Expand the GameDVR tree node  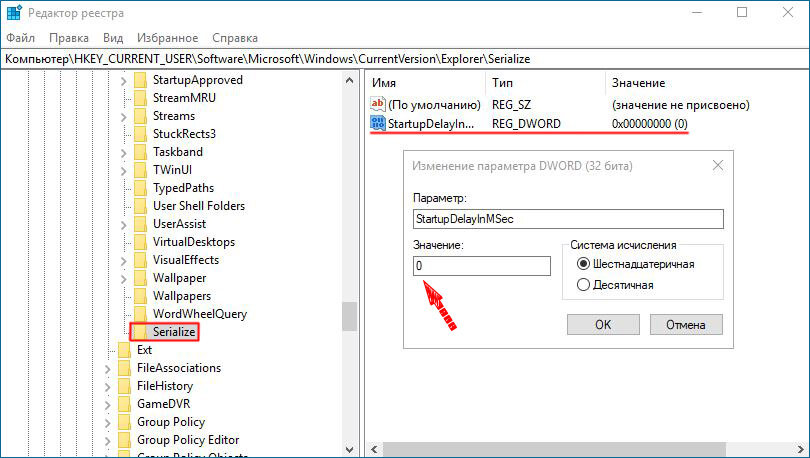(107, 405)
